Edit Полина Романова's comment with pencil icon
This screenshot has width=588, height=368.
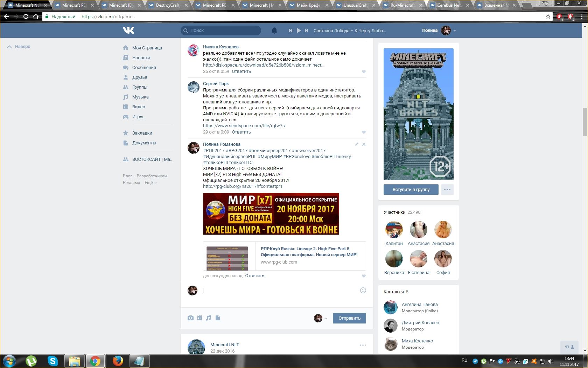pos(357,144)
